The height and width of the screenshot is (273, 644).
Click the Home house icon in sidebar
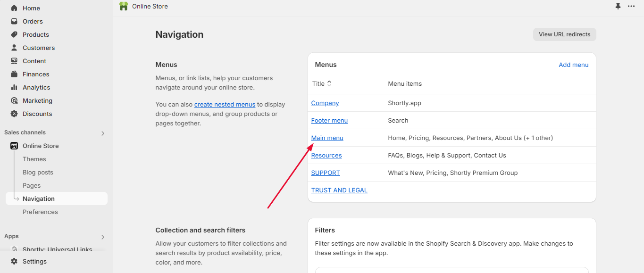[14, 8]
